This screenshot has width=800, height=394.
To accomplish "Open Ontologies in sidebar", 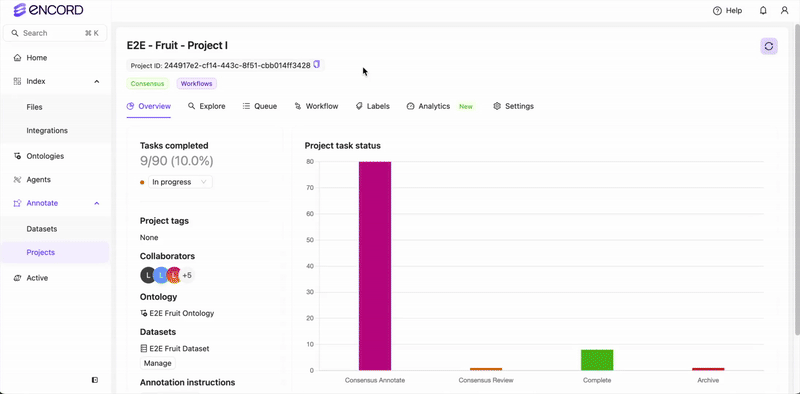I will (x=45, y=156).
